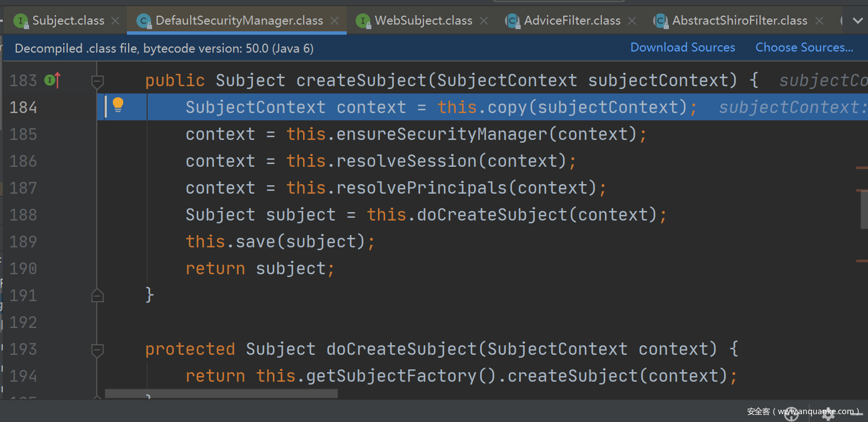Click the Choose Sources link
Image resolution: width=868 pixels, height=422 pixels.
[804, 48]
